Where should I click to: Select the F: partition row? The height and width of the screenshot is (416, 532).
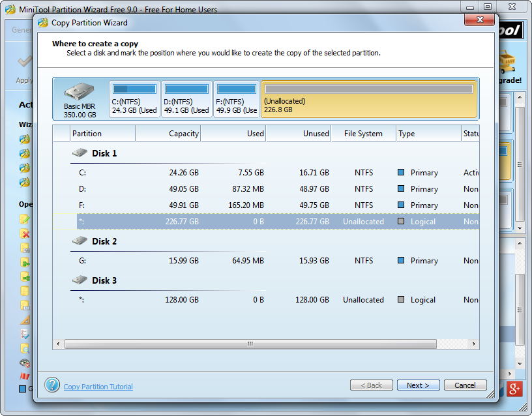pyautogui.click(x=266, y=205)
